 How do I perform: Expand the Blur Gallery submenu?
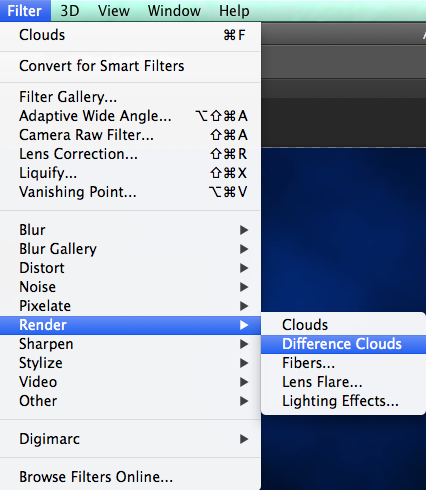(x=130, y=249)
